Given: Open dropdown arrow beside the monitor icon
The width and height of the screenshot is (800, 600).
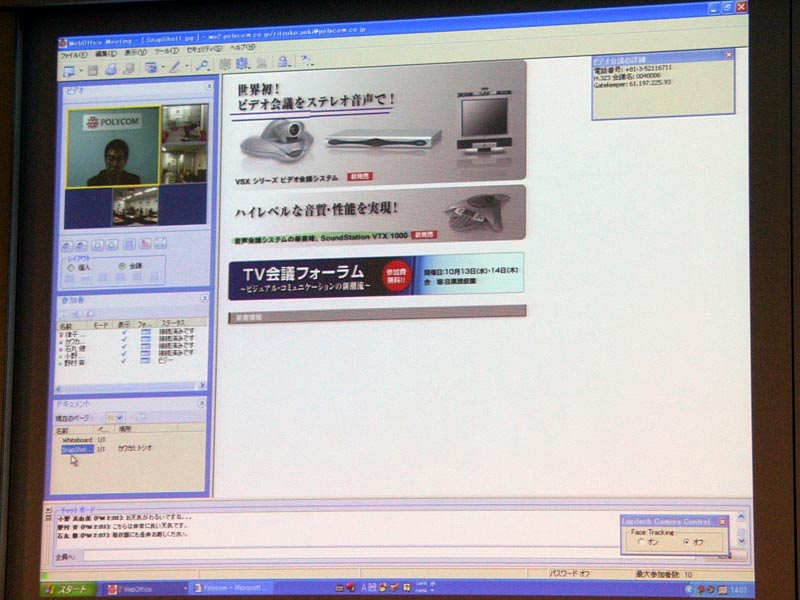Looking at the screenshot, I should [81, 70].
